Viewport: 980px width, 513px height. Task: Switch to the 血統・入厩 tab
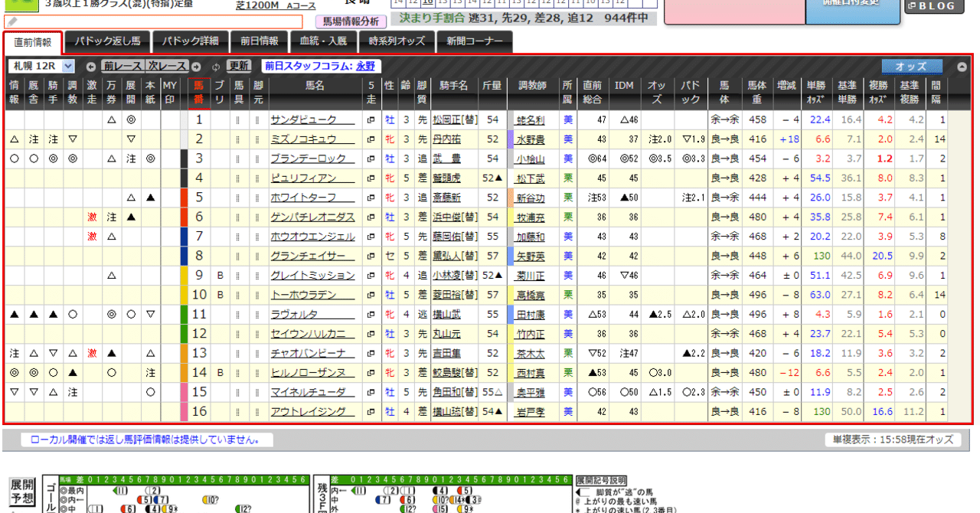323,42
